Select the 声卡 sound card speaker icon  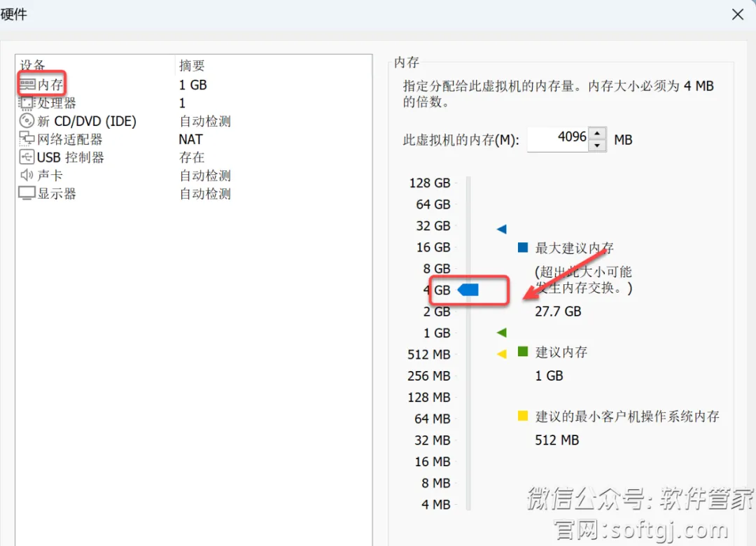tap(27, 175)
